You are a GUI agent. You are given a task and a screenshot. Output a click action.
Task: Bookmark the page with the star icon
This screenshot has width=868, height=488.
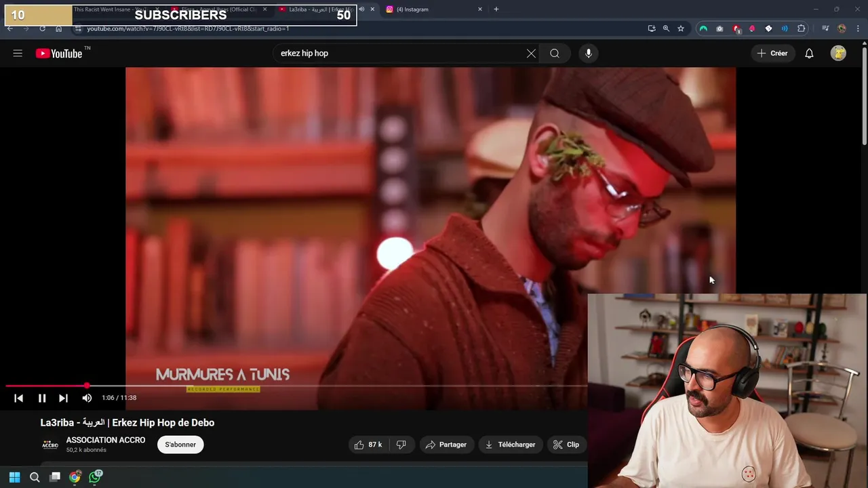(x=681, y=28)
